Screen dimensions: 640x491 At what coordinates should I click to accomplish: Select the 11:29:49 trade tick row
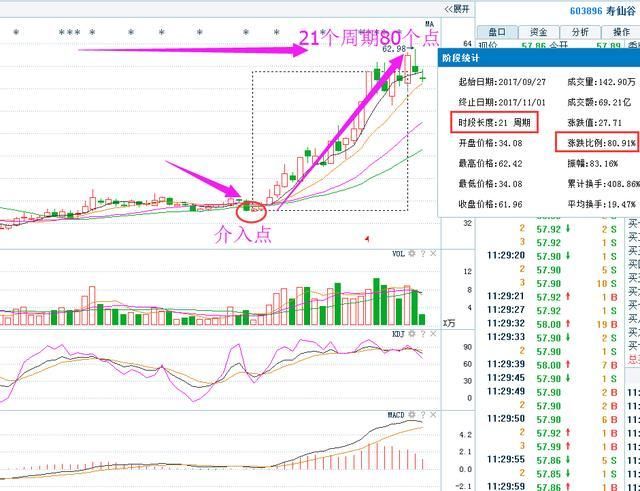tap(552, 392)
